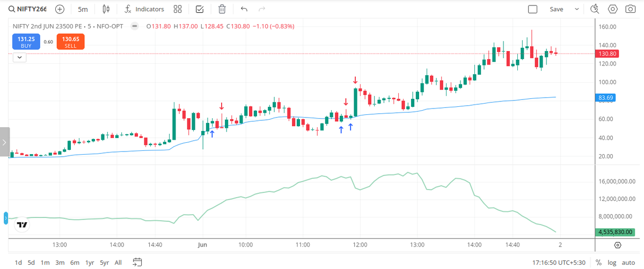Save the chart layout
Viewport: 644px width, 269px height.
pos(557,9)
